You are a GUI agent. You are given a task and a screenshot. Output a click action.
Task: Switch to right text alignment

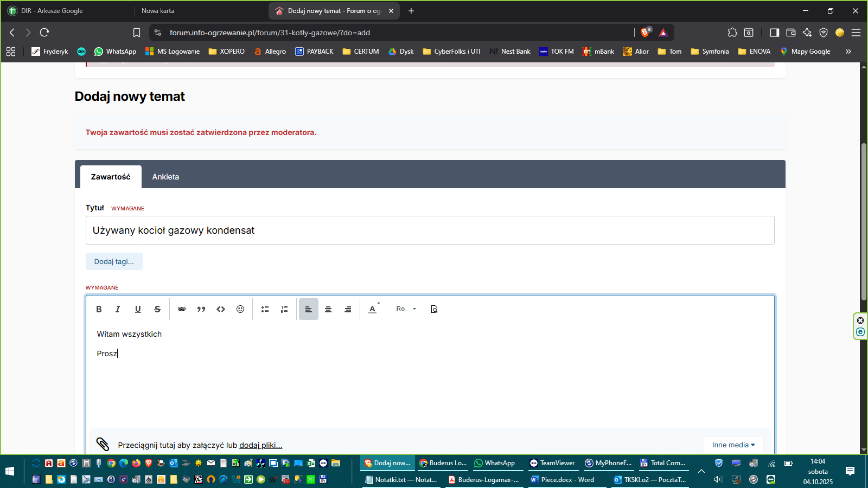point(348,309)
